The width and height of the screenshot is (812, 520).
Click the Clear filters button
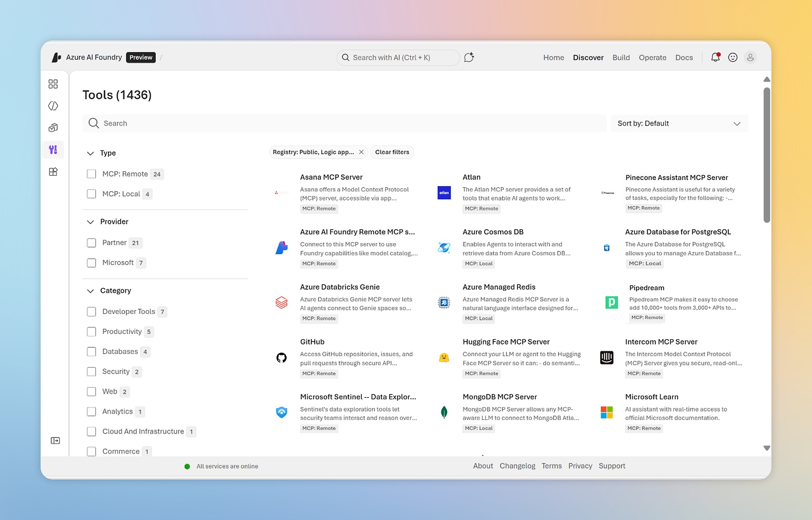pyautogui.click(x=392, y=152)
